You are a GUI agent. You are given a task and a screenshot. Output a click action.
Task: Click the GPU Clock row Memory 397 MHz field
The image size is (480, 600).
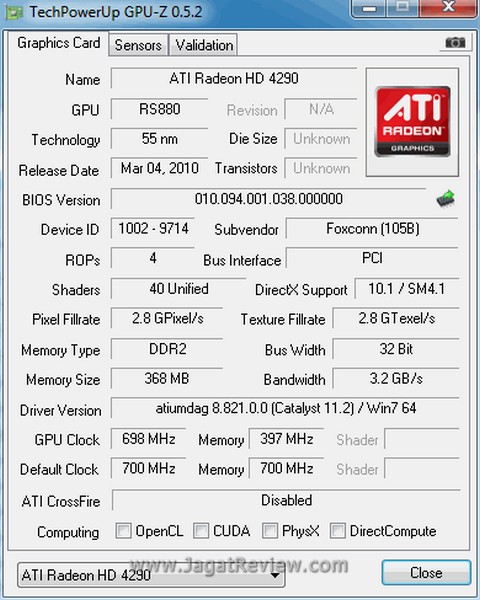287,439
